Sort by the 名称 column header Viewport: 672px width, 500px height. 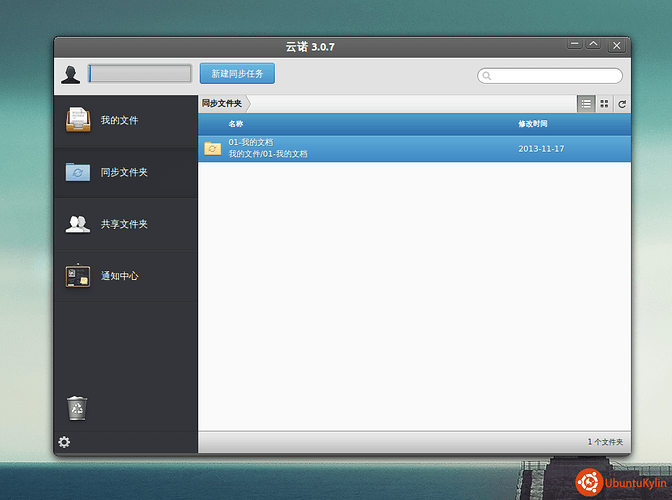236,124
